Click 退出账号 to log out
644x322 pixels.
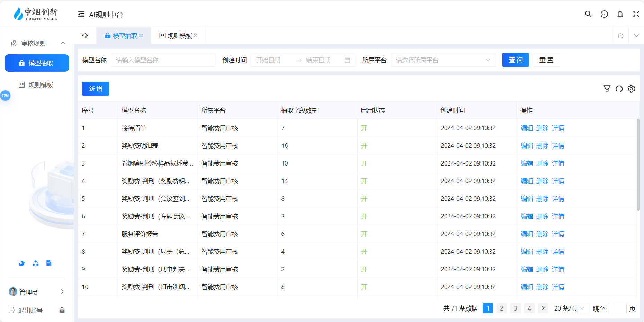(26, 310)
